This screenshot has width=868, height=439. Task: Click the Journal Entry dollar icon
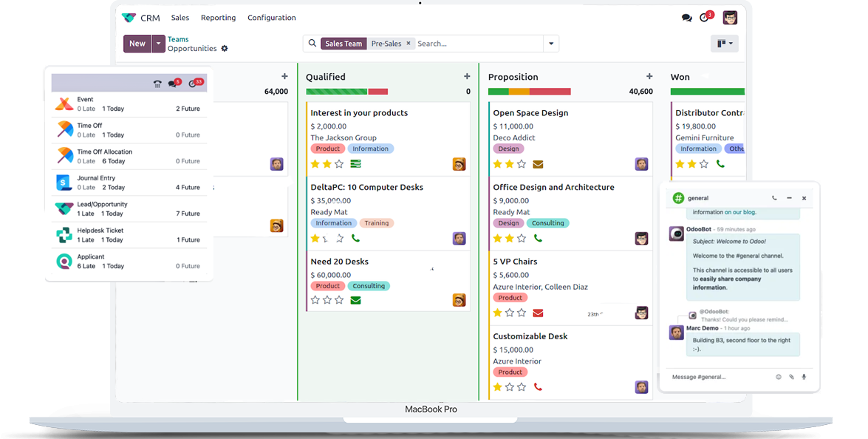(64, 182)
